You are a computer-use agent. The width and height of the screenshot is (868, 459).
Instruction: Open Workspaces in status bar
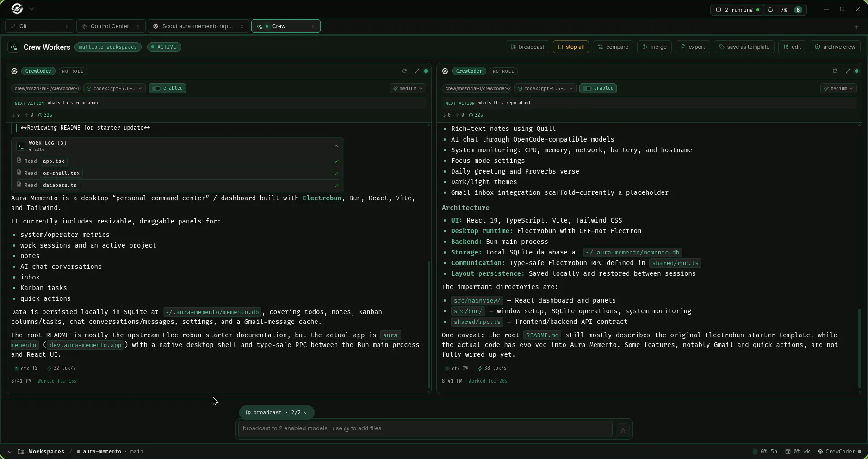pos(46,452)
